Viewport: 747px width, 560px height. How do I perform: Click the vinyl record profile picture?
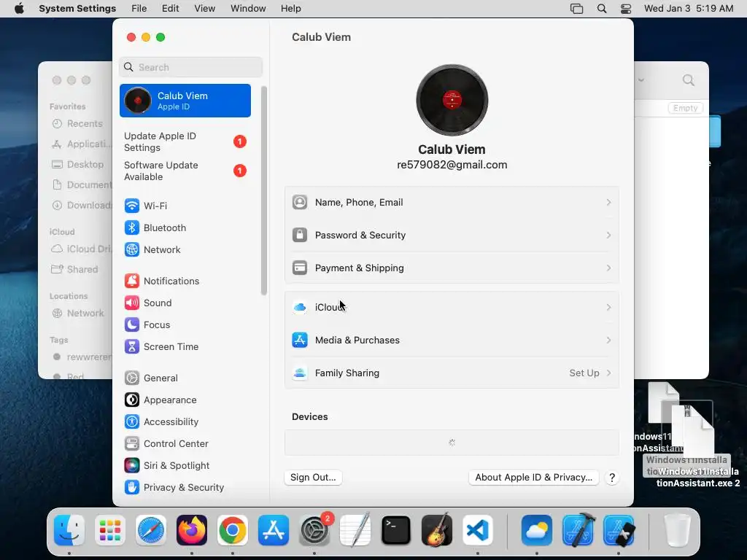coord(452,100)
